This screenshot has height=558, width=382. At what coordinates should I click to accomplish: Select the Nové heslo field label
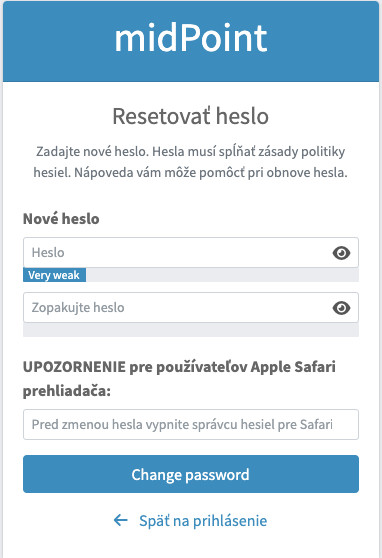tap(61, 219)
